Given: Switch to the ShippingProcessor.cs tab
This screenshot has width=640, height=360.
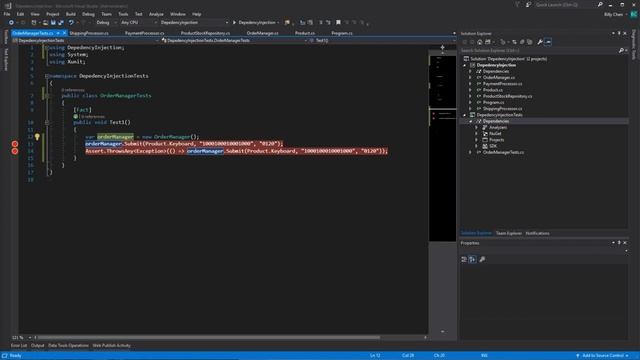Looking at the screenshot, I should tap(89, 33).
